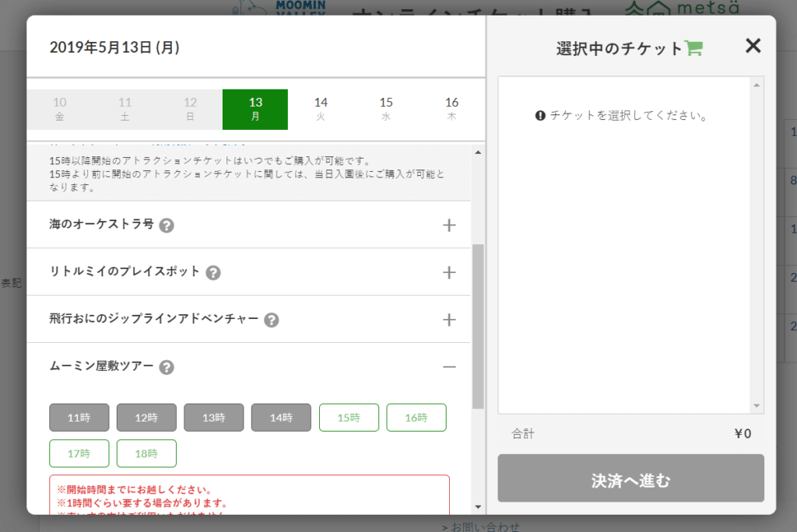797x532 pixels.
Task: Click help icon next to 海のオーケストラ号
Action: tap(167, 226)
